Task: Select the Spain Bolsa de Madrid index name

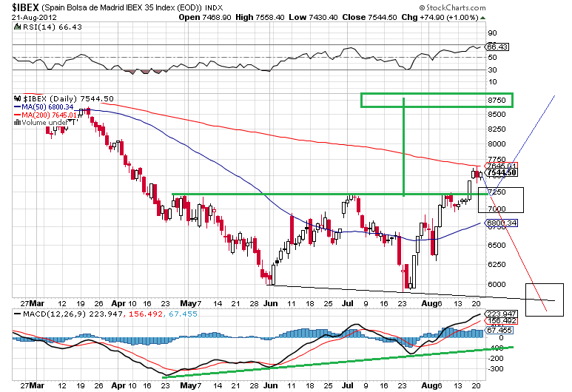Action: point(121,7)
